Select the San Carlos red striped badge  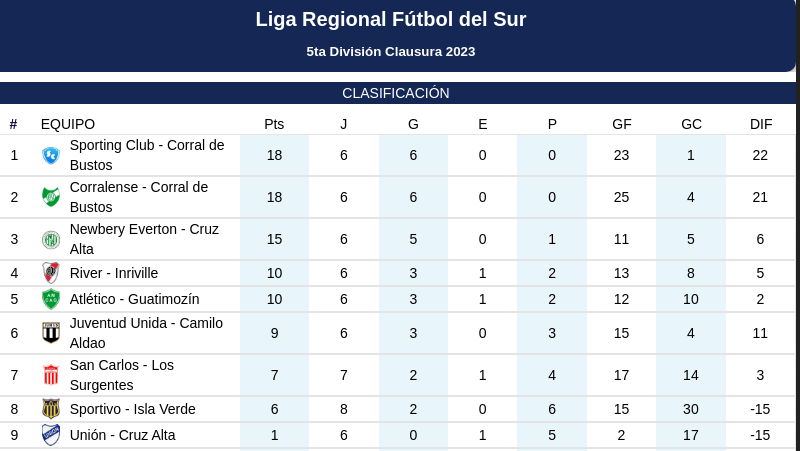[51, 375]
